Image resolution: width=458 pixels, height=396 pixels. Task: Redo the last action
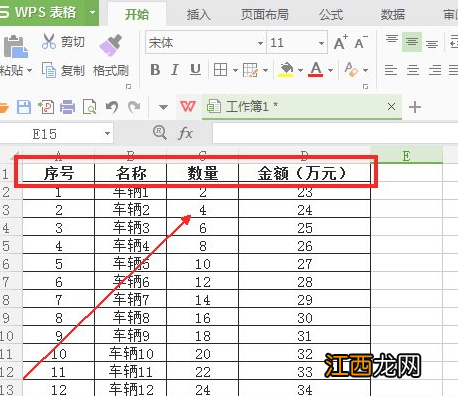[x=134, y=107]
